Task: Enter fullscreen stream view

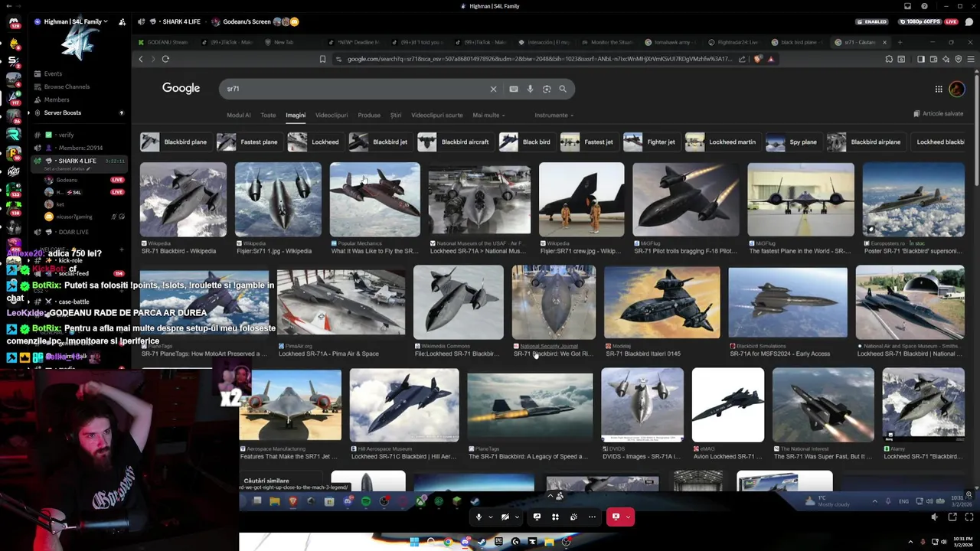Action: [970, 517]
